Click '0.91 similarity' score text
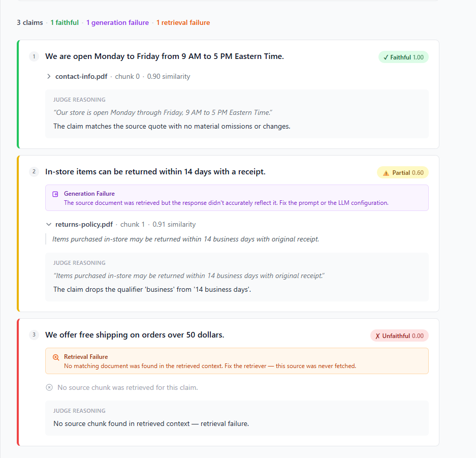Screen dimensions: 476x458 pos(174,225)
